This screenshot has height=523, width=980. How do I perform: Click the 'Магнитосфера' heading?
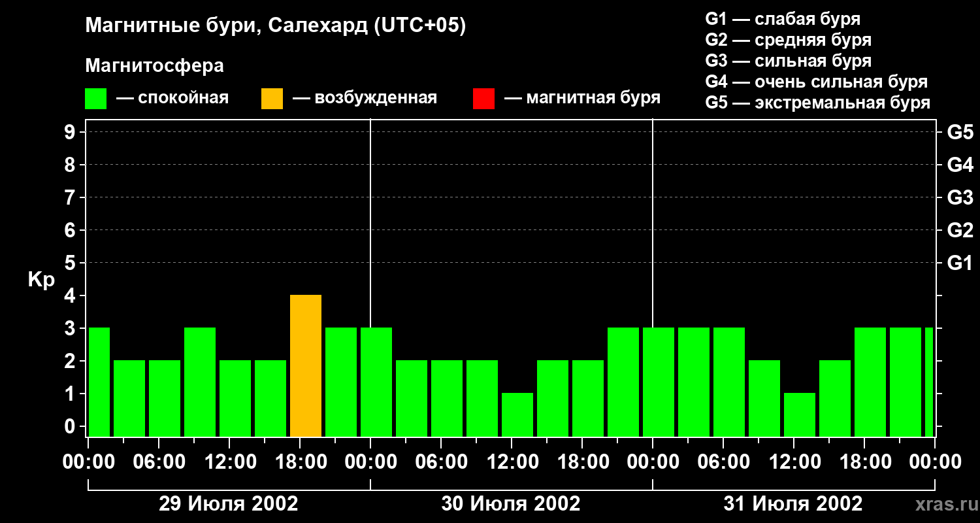coord(155,66)
